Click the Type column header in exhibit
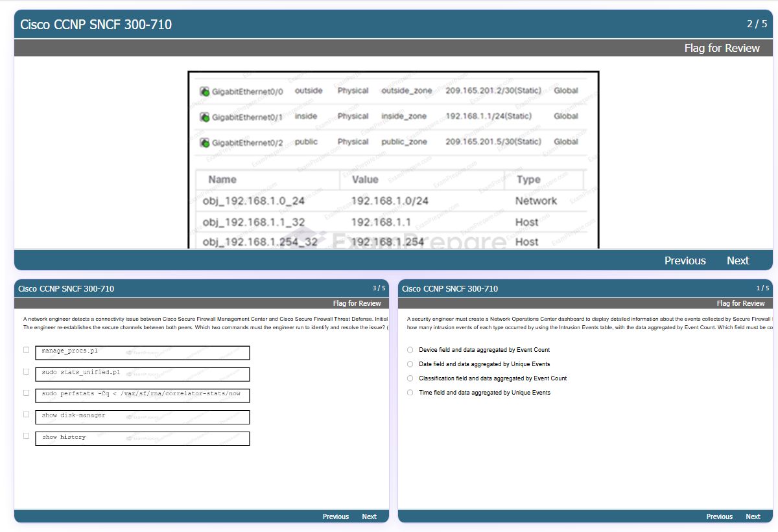Viewport: 778px width, 532px height. click(528, 179)
